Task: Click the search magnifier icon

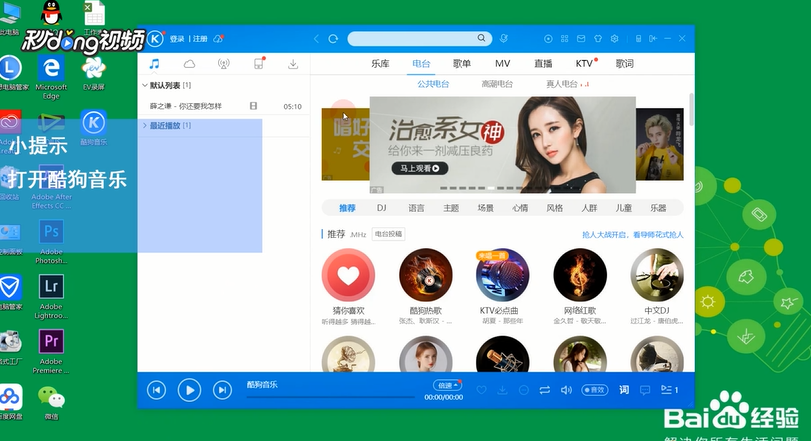Action: click(x=481, y=38)
